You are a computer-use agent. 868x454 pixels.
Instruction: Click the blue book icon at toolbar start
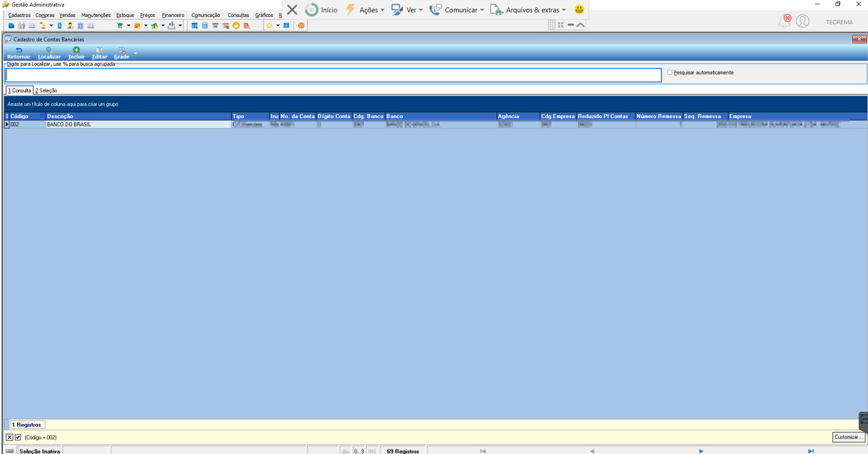[x=11, y=26]
